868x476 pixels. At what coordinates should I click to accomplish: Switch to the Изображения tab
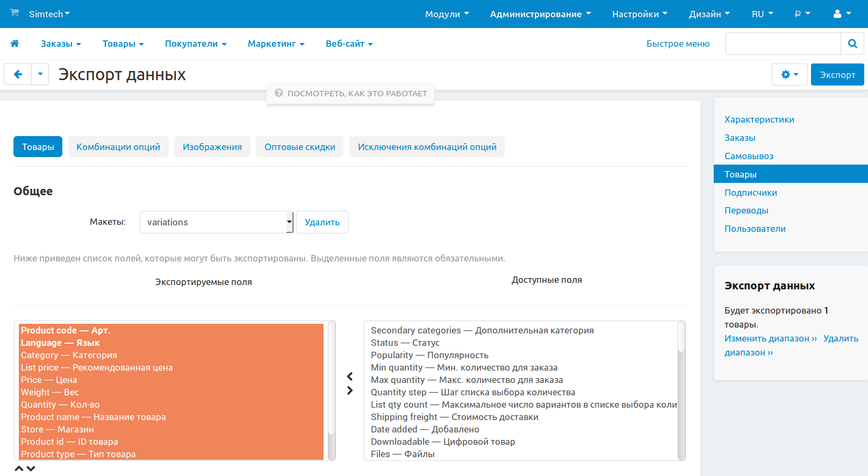point(212,147)
